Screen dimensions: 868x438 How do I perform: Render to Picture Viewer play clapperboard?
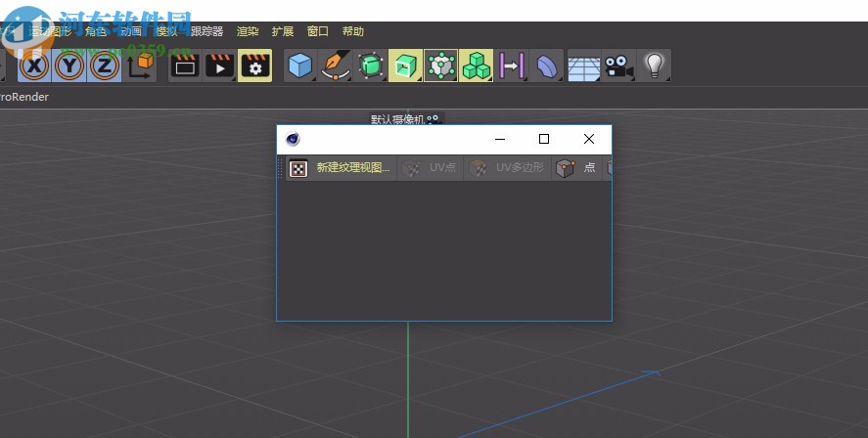220,66
